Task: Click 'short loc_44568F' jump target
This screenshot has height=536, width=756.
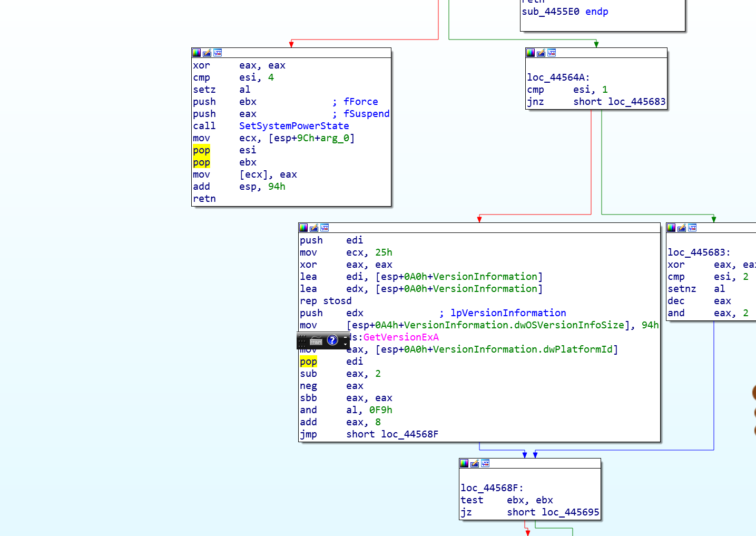Action: click(x=392, y=434)
